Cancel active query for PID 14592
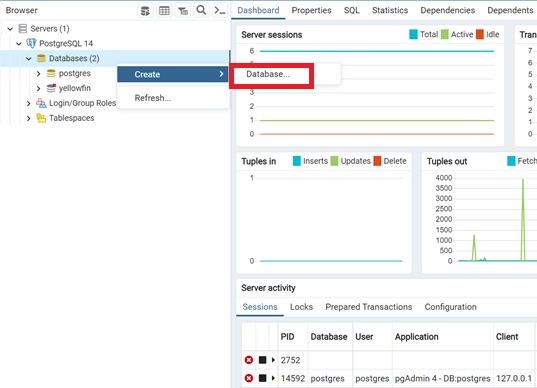Viewport: 537px width, 388px height. [x=263, y=378]
